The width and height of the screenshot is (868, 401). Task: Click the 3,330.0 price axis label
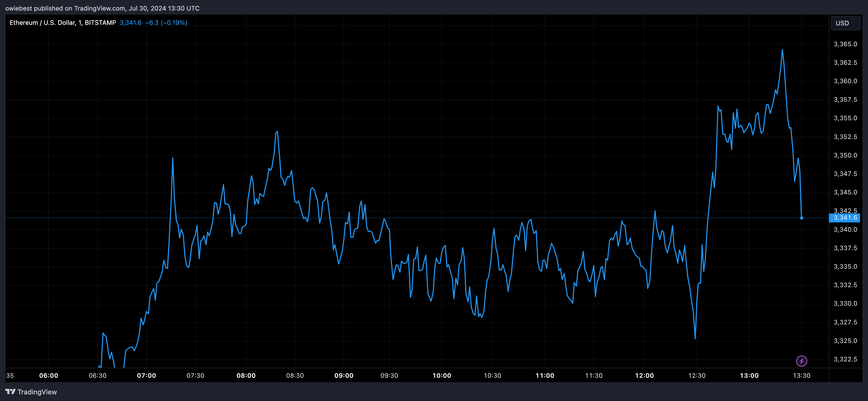(x=845, y=304)
